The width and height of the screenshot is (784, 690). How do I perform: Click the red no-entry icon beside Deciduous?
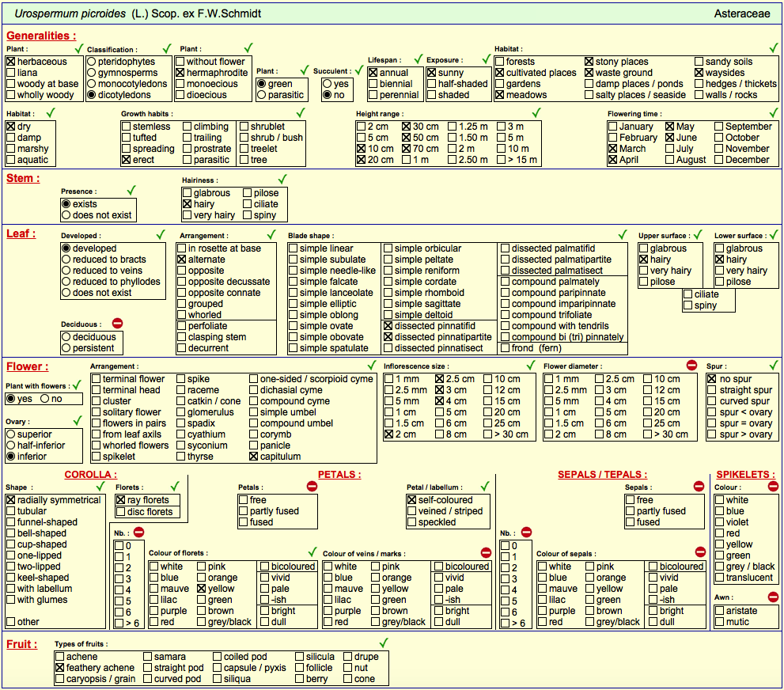118,324
